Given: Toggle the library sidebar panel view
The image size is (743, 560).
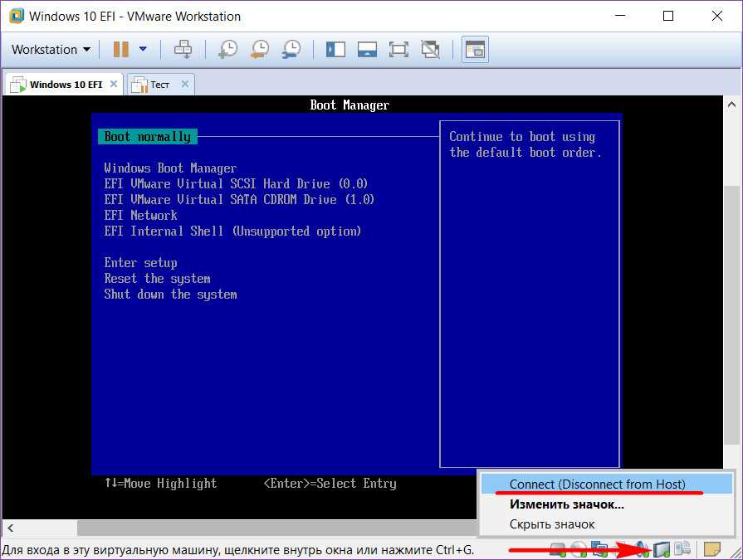Looking at the screenshot, I should click(x=335, y=50).
